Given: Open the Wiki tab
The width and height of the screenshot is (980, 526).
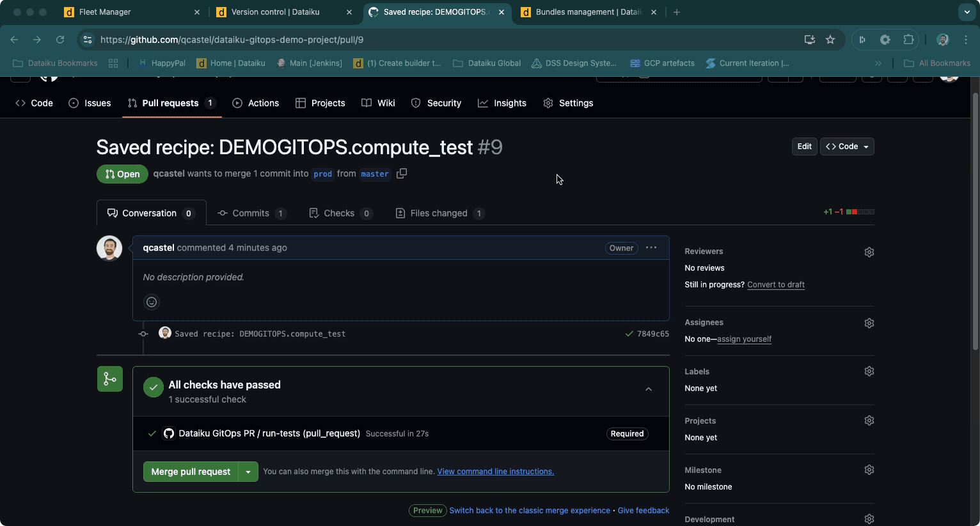Looking at the screenshot, I should pos(378,103).
